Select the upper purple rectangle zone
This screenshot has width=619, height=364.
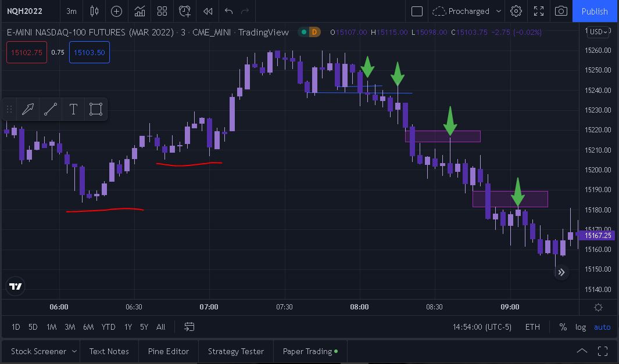(442, 136)
